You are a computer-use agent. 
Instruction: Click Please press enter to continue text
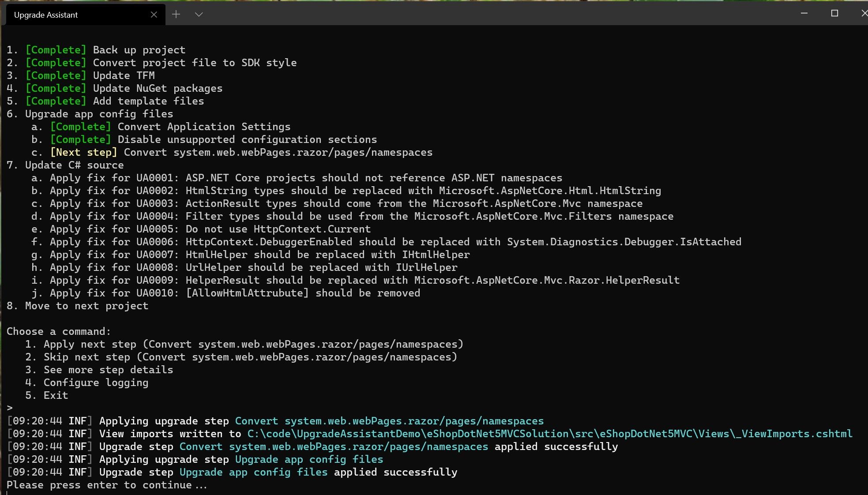coord(106,484)
